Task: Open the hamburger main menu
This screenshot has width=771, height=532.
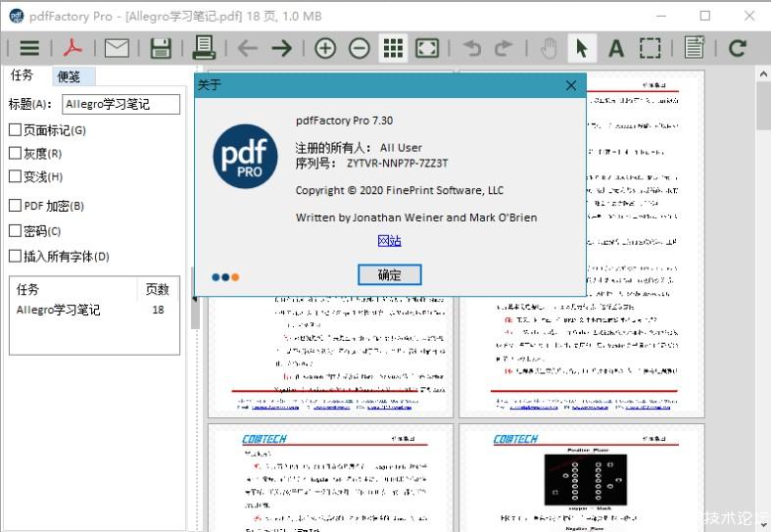Action: click(x=29, y=48)
